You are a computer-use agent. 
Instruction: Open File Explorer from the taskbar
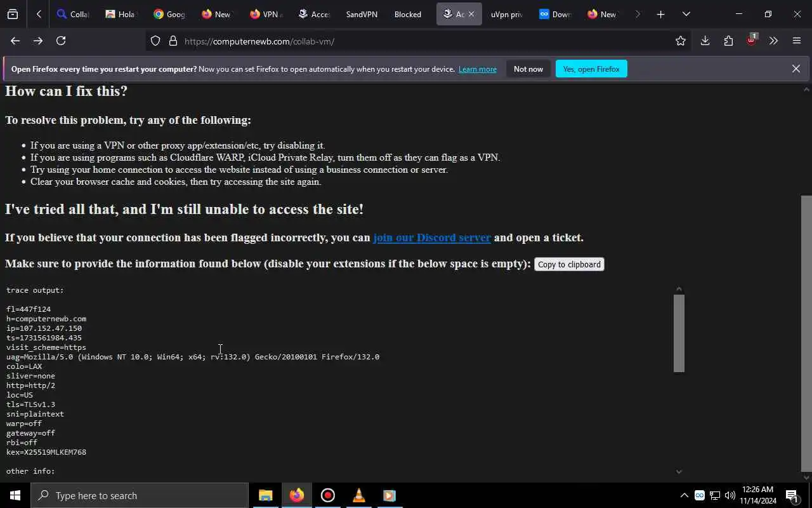[x=265, y=495]
